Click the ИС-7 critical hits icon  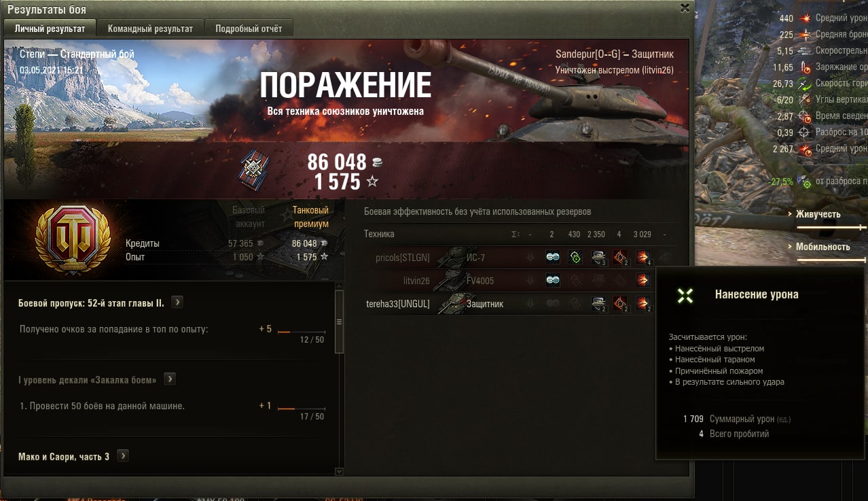pyautogui.click(x=620, y=258)
